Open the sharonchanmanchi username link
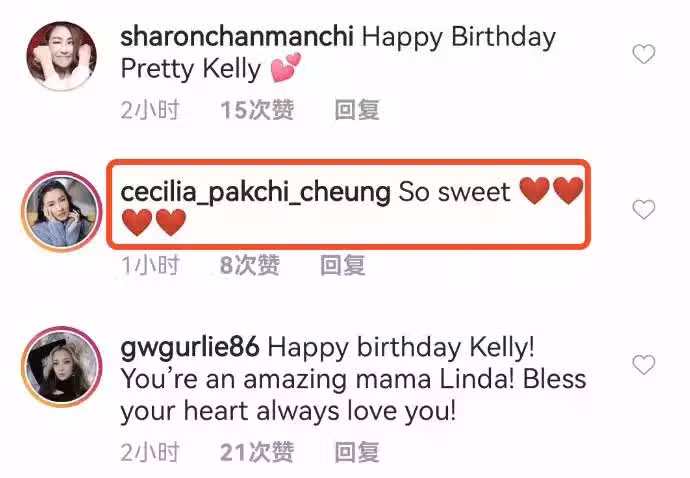The image size is (690, 478). click(x=237, y=37)
